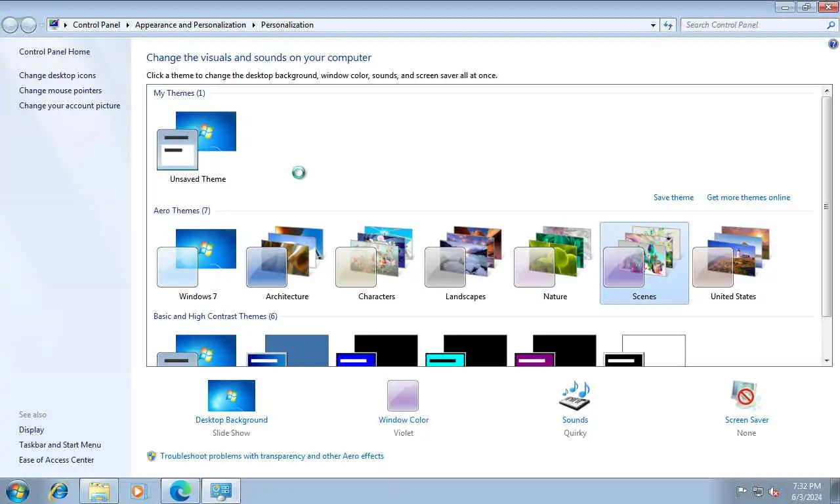The image size is (840, 504).
Task: Click Save theme link
Action: pos(673,198)
